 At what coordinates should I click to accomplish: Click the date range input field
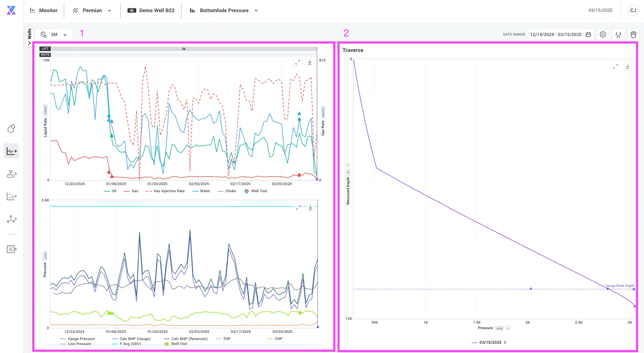point(561,34)
